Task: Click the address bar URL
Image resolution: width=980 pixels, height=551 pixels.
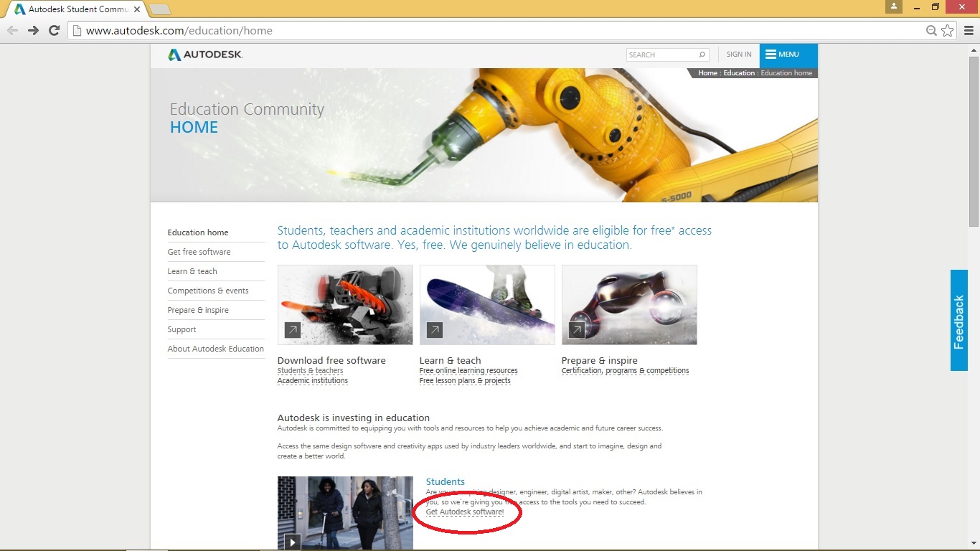Action: pos(179,30)
